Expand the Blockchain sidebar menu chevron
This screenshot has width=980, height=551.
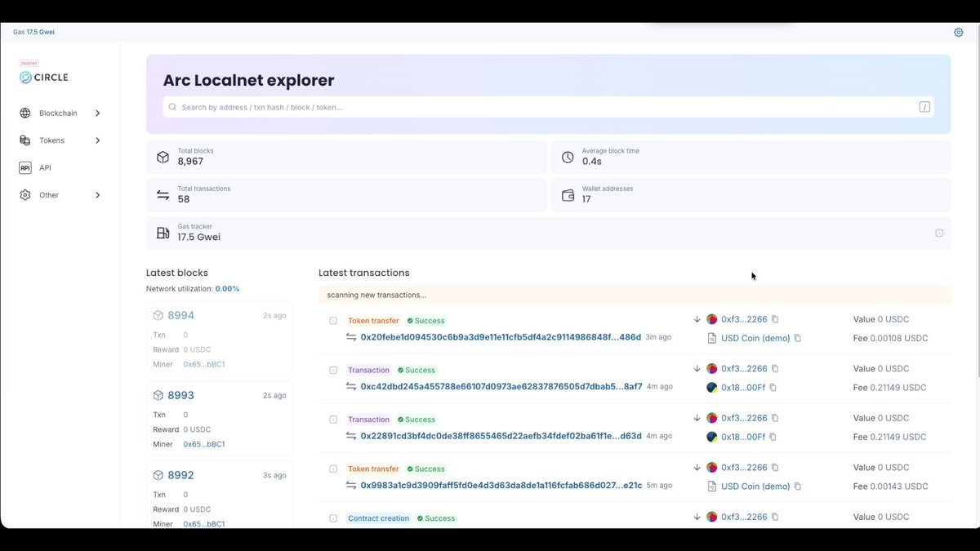click(98, 113)
